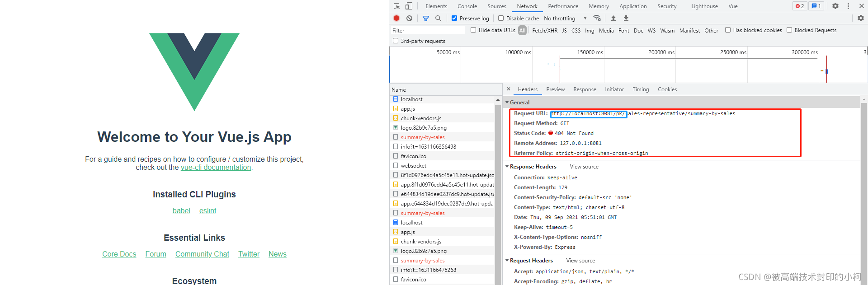Focus the network Filter input field

tap(427, 30)
